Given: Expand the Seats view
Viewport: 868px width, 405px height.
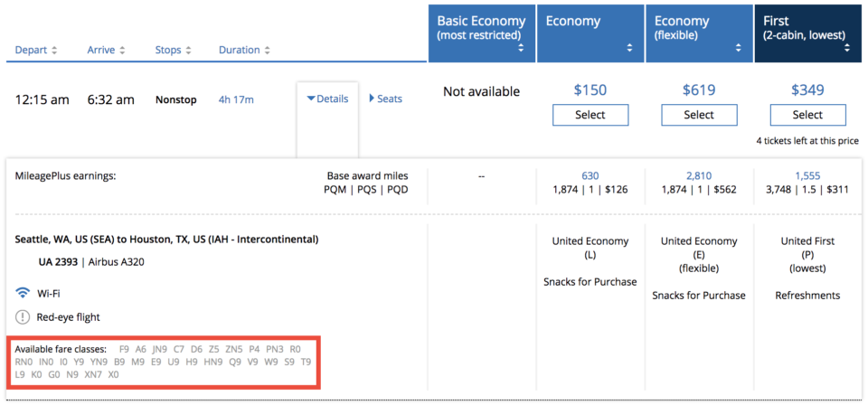Looking at the screenshot, I should [386, 99].
